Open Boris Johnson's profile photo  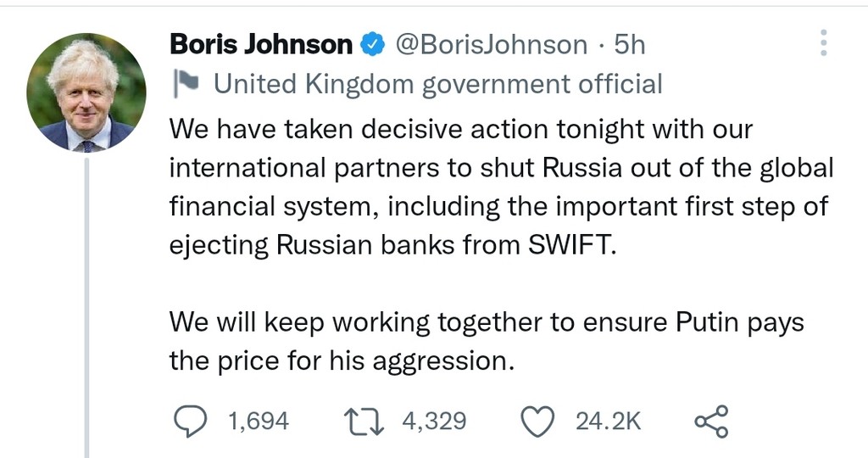[86, 92]
